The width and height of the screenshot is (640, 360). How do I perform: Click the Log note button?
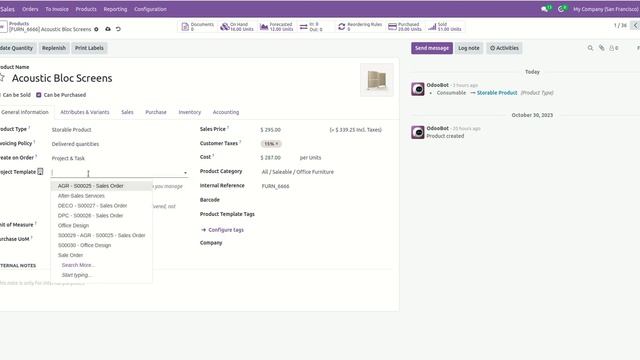click(x=469, y=48)
